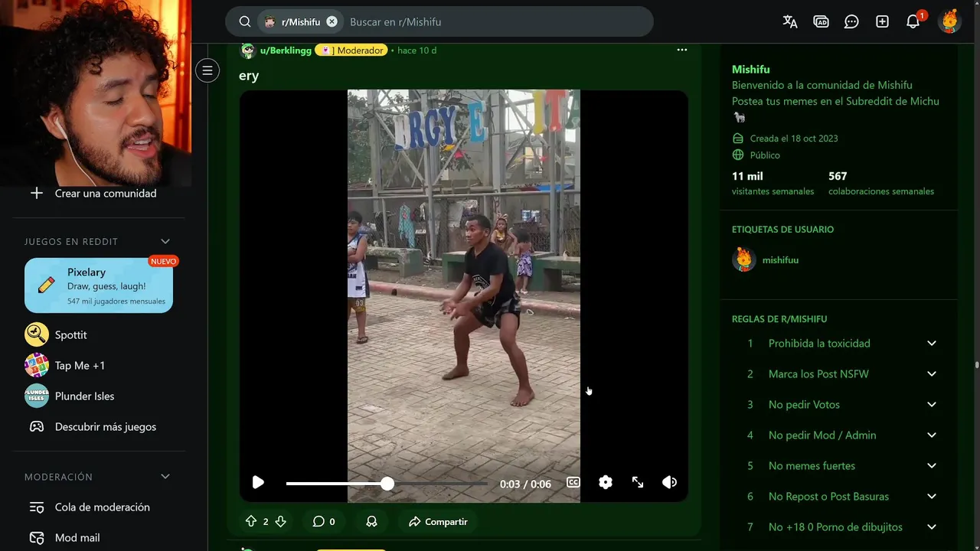Image resolution: width=980 pixels, height=551 pixels.
Task: Open post options three-dot menu
Action: [681, 51]
